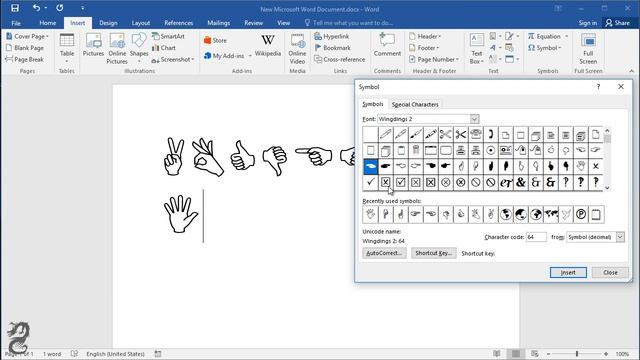Pick the circled P recently used symbol
Viewport: 640px width, 360px height.
tap(581, 214)
